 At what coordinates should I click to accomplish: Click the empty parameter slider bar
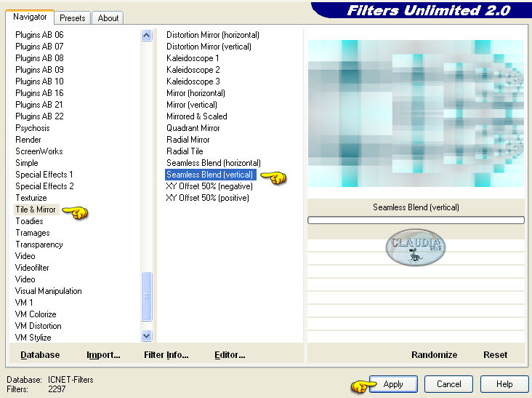[416, 220]
